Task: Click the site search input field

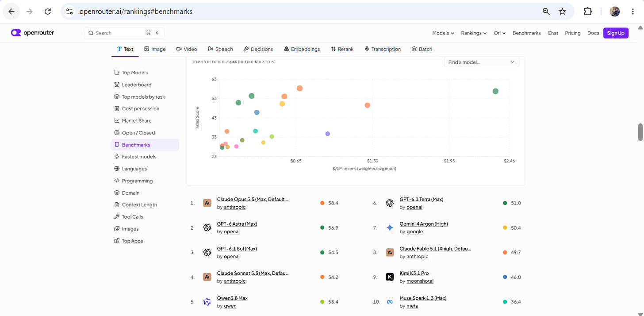Action: (x=124, y=33)
